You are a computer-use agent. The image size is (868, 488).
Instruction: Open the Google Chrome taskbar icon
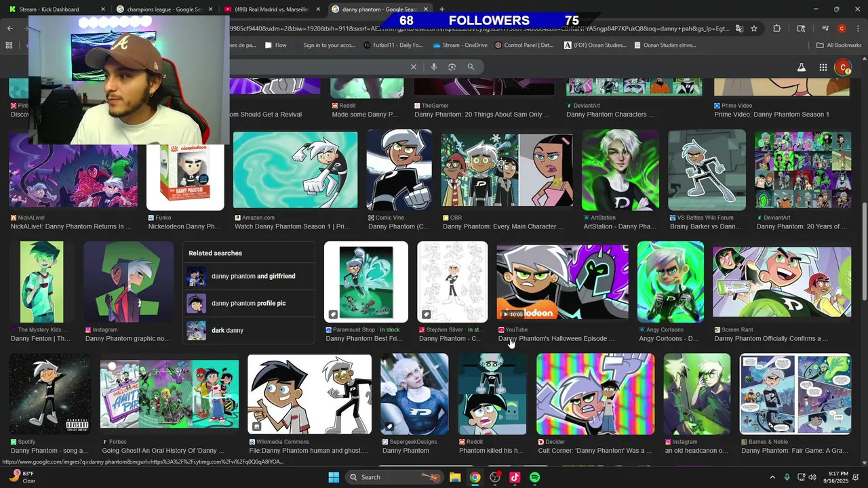pos(475,477)
